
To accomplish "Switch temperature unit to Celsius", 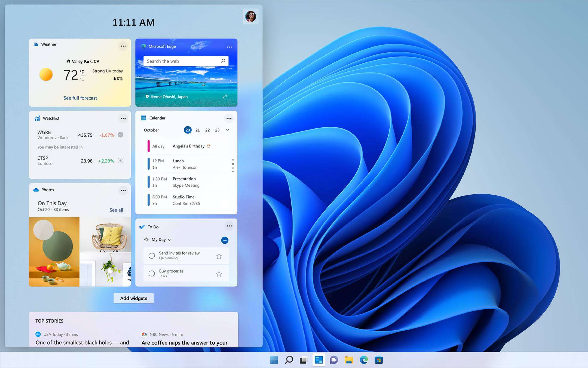I will pos(82,79).
